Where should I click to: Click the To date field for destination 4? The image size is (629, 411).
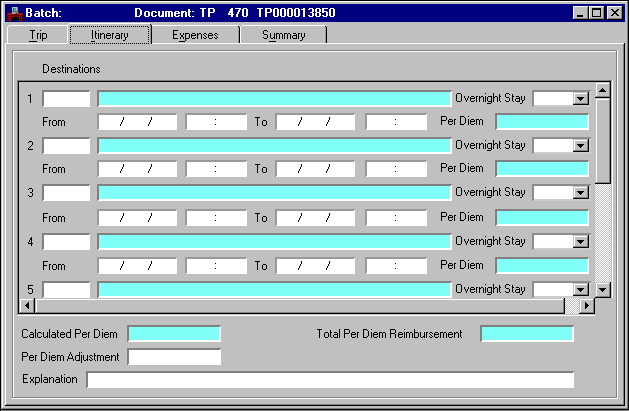point(315,266)
